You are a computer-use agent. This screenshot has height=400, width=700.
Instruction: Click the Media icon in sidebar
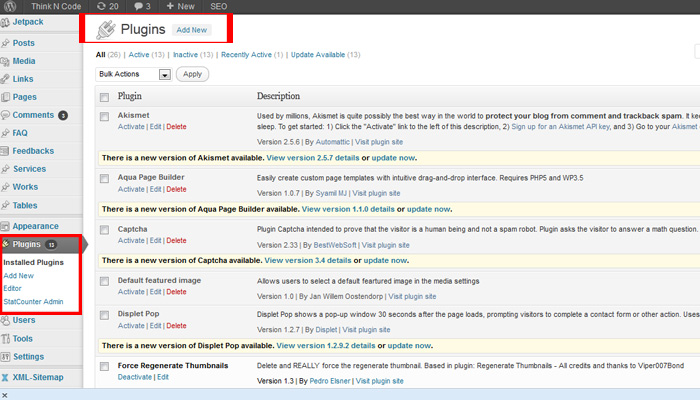point(5,62)
